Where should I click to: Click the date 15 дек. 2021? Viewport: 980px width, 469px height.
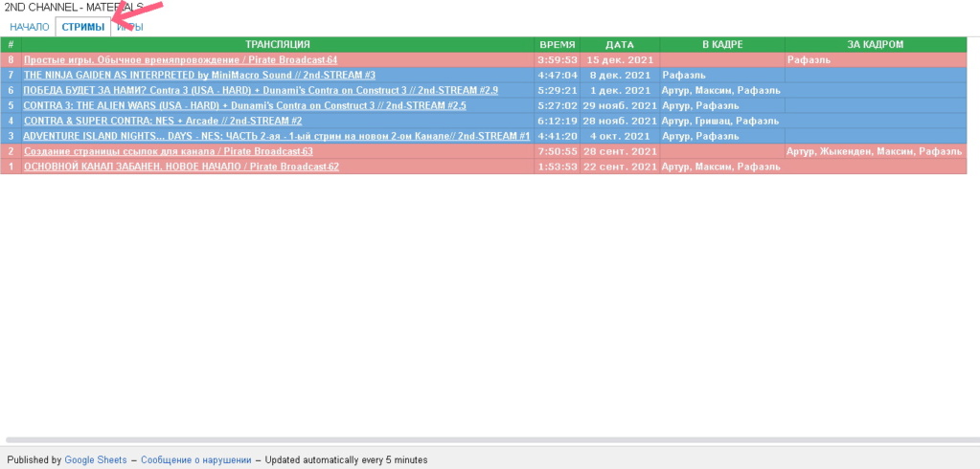click(x=620, y=60)
